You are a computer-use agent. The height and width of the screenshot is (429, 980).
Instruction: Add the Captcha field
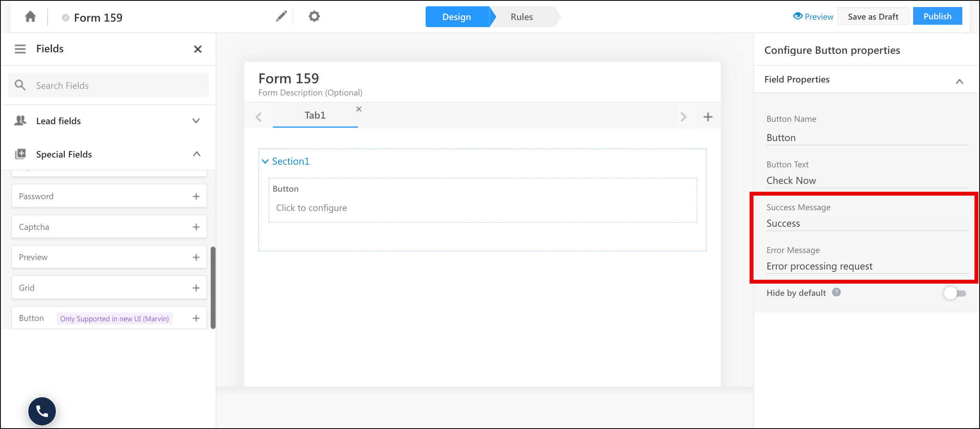coord(196,227)
